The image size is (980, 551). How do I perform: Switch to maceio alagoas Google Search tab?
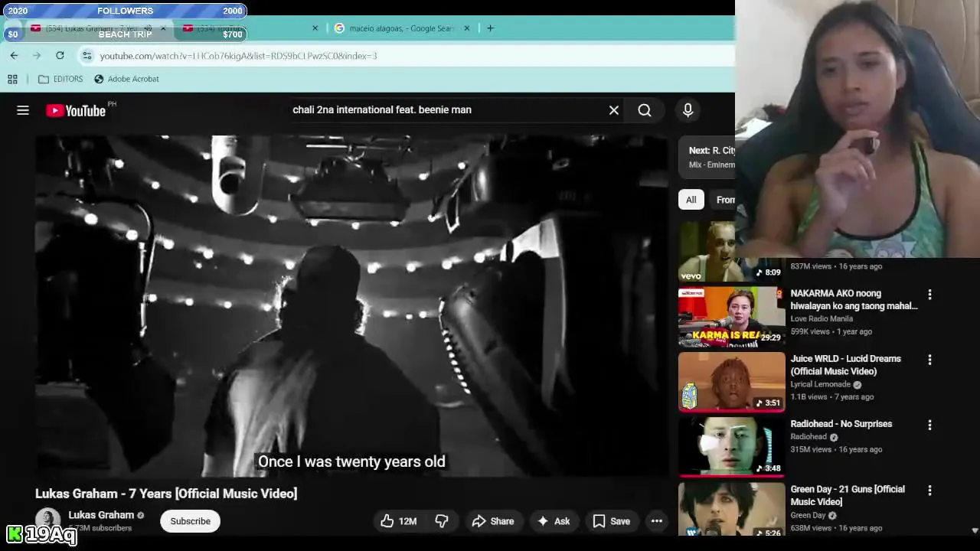tap(402, 28)
